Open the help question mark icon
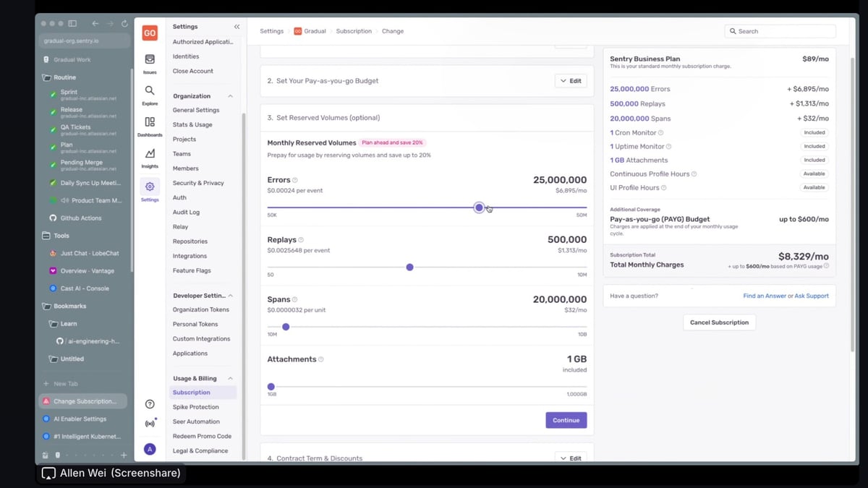868x488 pixels. coord(150,404)
